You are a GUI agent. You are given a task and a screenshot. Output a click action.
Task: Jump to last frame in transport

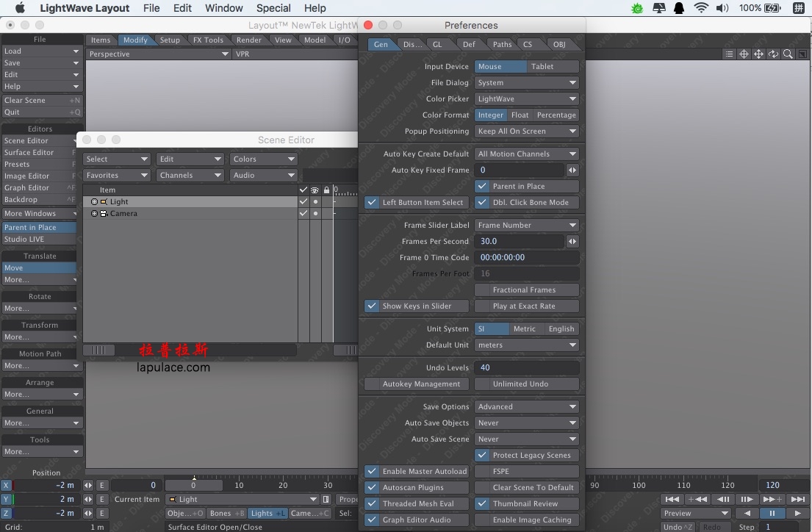tap(797, 499)
